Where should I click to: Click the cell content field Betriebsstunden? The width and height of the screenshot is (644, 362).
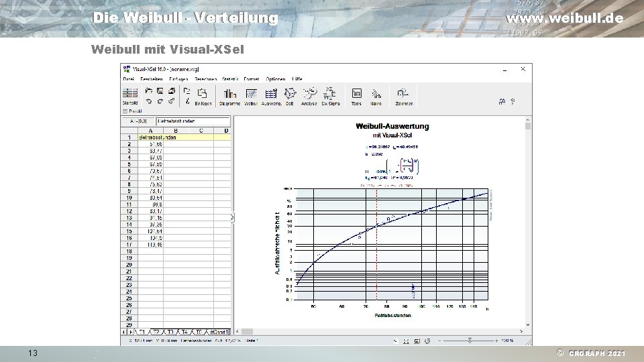point(193,121)
